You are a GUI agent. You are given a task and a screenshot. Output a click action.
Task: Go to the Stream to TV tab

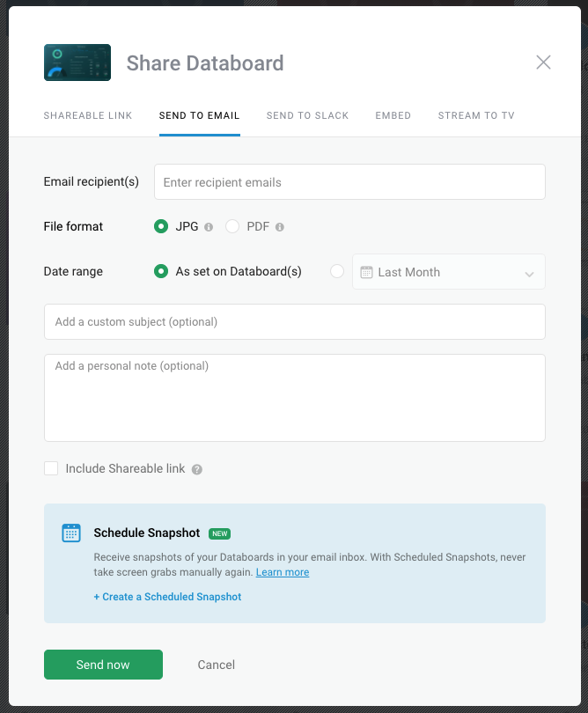[x=476, y=115]
